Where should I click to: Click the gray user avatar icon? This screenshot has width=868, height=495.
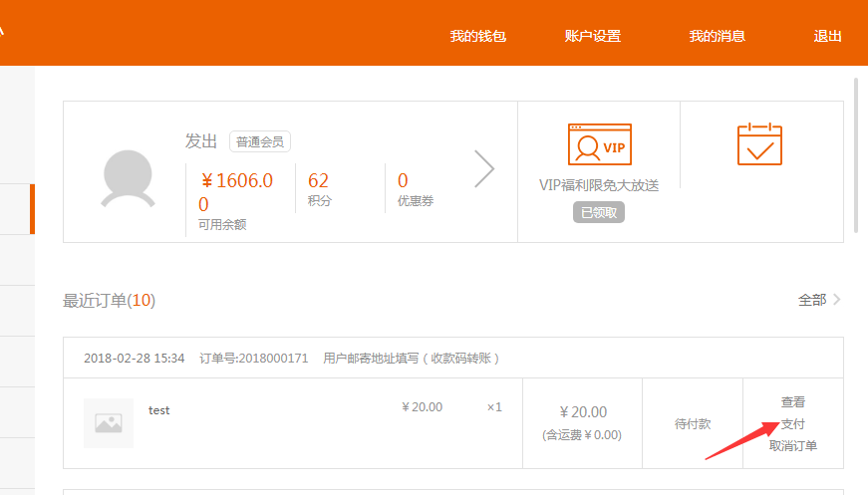click(x=129, y=179)
